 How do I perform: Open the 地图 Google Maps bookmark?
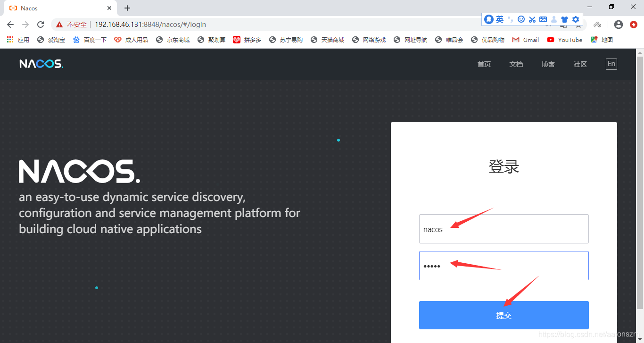(602, 40)
